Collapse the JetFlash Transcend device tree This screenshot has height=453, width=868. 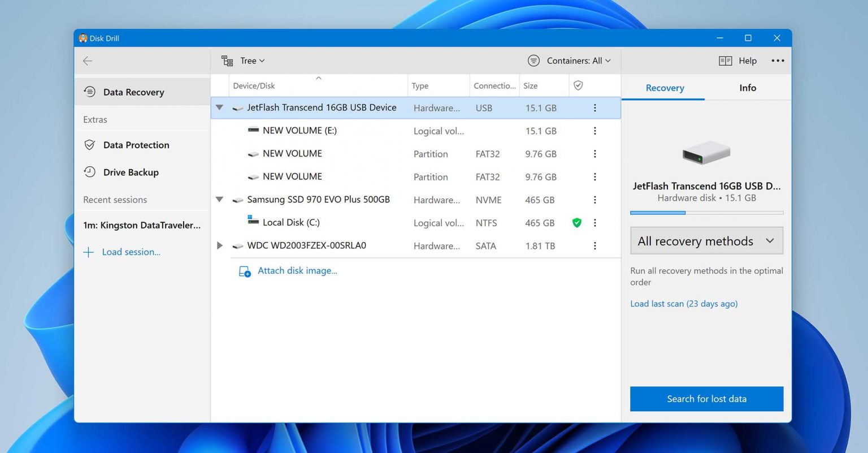219,107
